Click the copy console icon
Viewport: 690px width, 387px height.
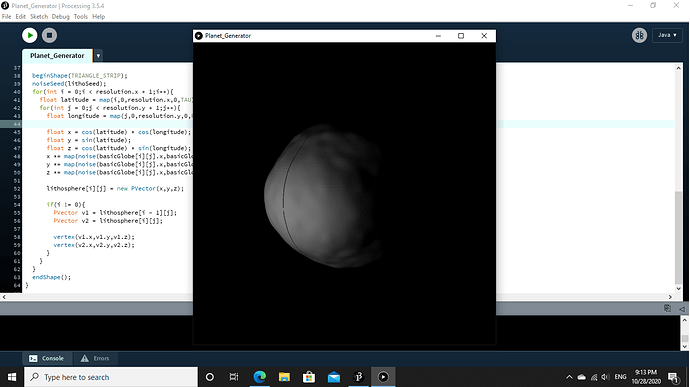(x=668, y=308)
